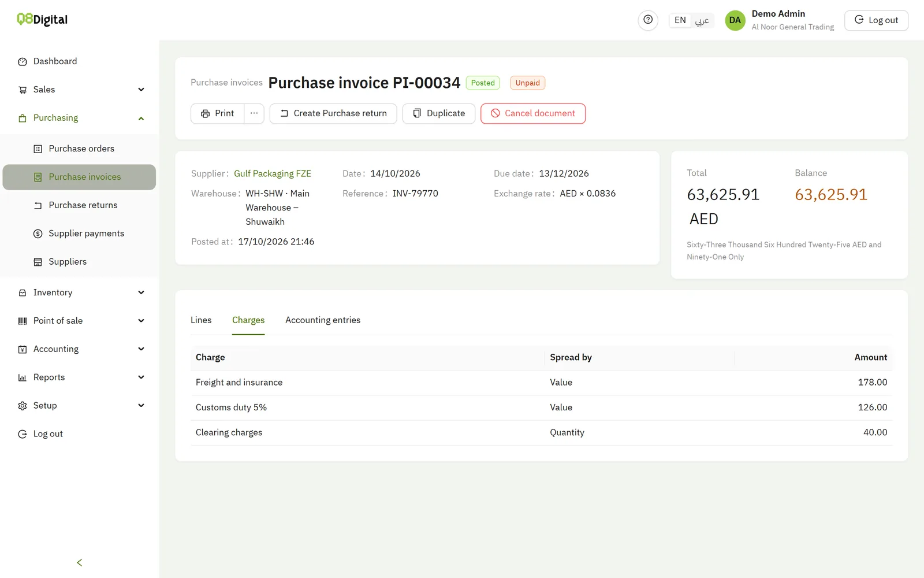Click Cancel document button

coord(533,113)
